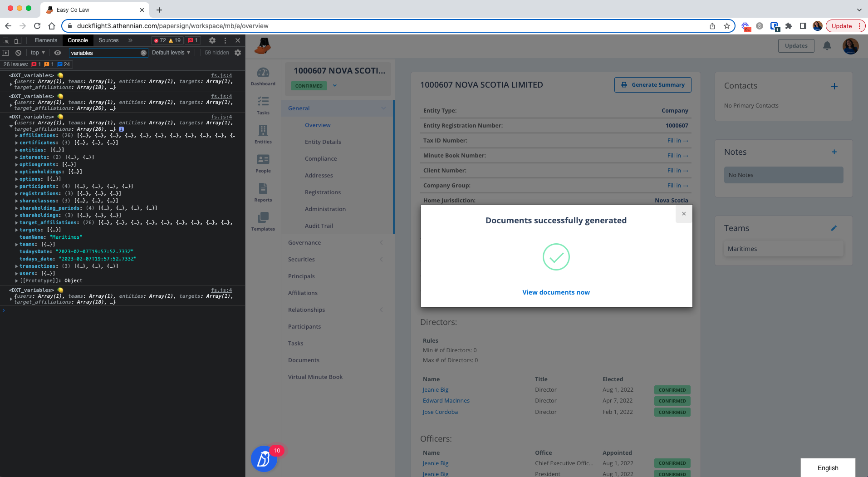The width and height of the screenshot is (868, 477).
Task: Open the Entity Details menu item
Action: [323, 142]
